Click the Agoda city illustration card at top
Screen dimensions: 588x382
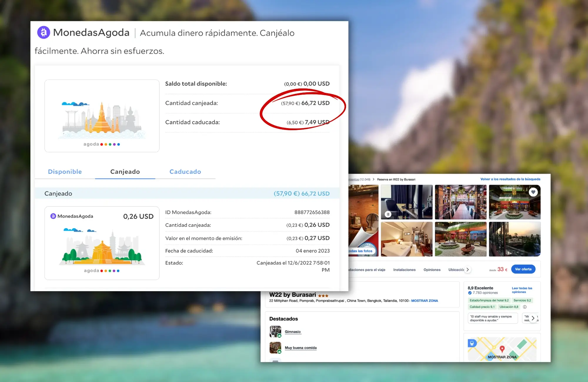102,116
